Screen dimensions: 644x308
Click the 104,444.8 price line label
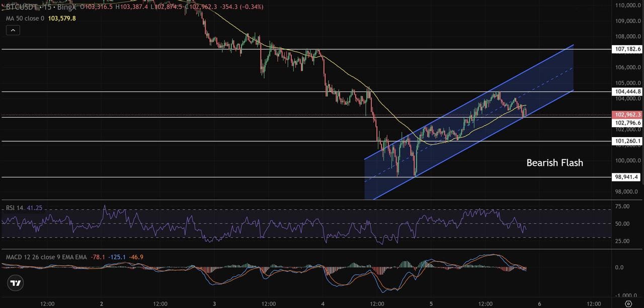tap(627, 91)
